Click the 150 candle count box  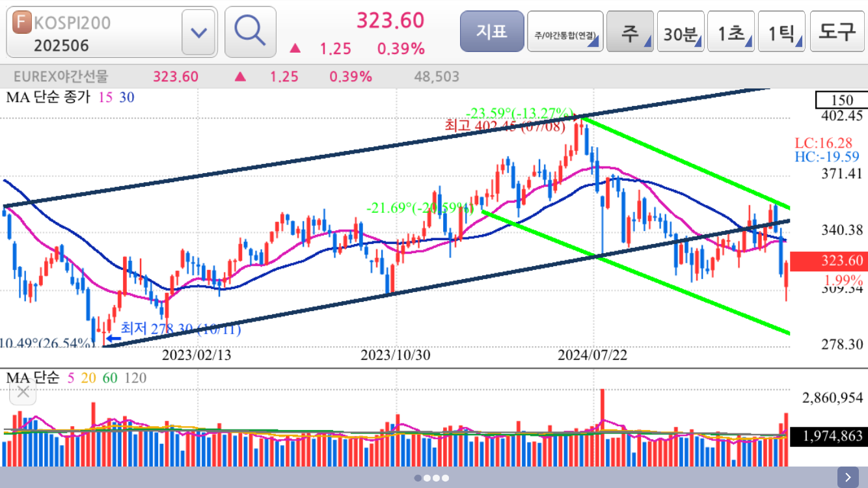[841, 100]
